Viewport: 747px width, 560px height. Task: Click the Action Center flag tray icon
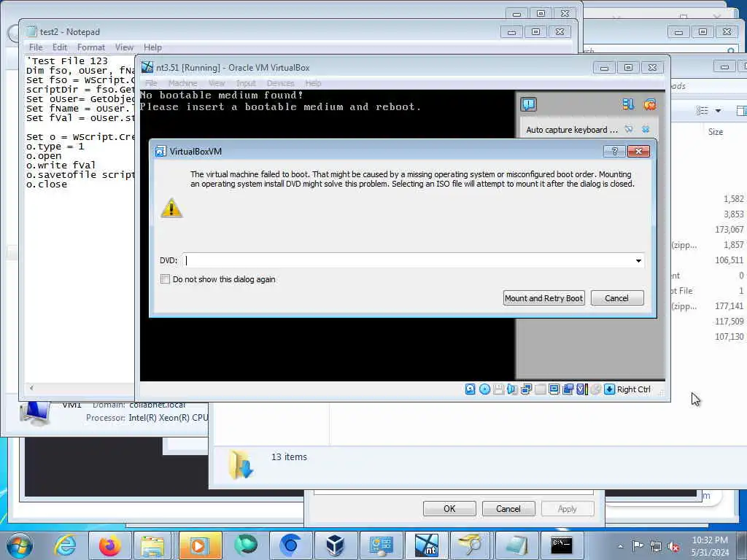pyautogui.click(x=638, y=545)
